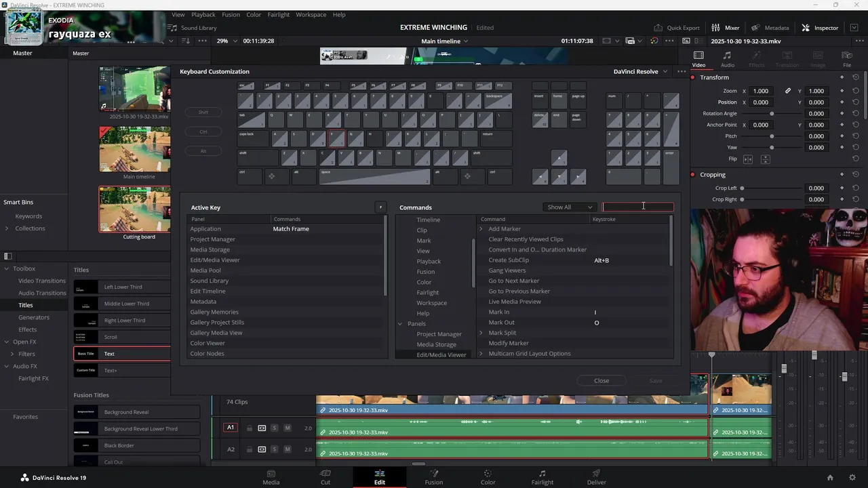Switch to the Media page
Screen dimensions: 868x488
tap(271, 477)
